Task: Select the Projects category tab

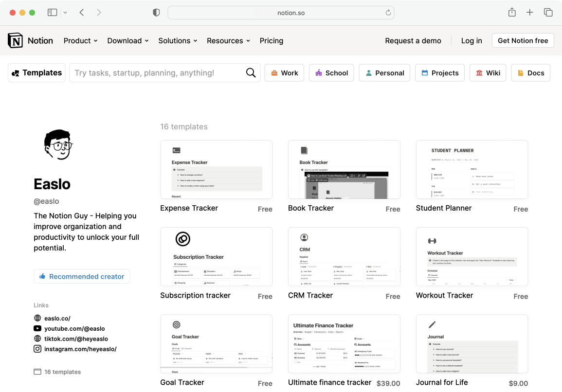Action: [439, 73]
